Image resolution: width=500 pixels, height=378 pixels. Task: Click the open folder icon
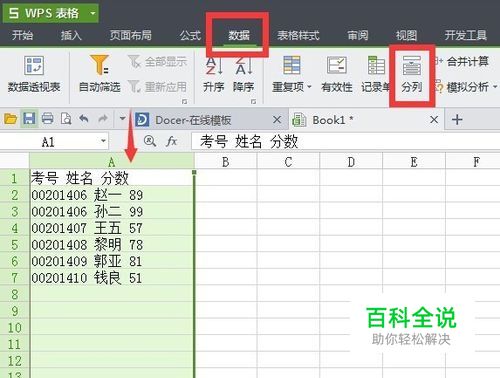point(10,119)
